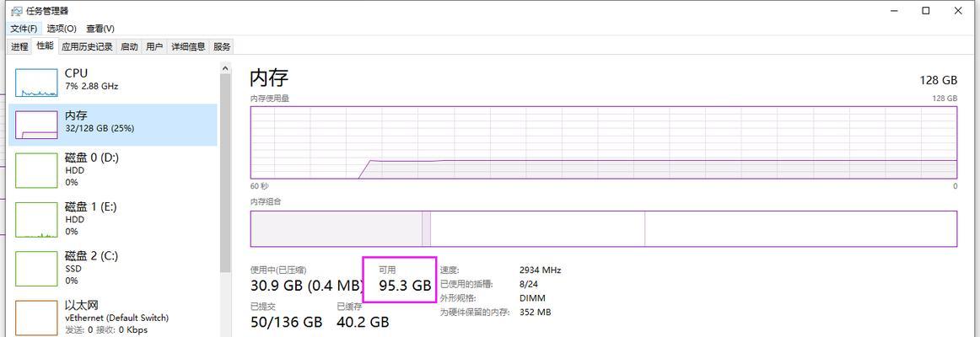Viewport: 980px width, 337px height.
Task: Click the Task Manager title bar icon
Action: tap(17, 11)
